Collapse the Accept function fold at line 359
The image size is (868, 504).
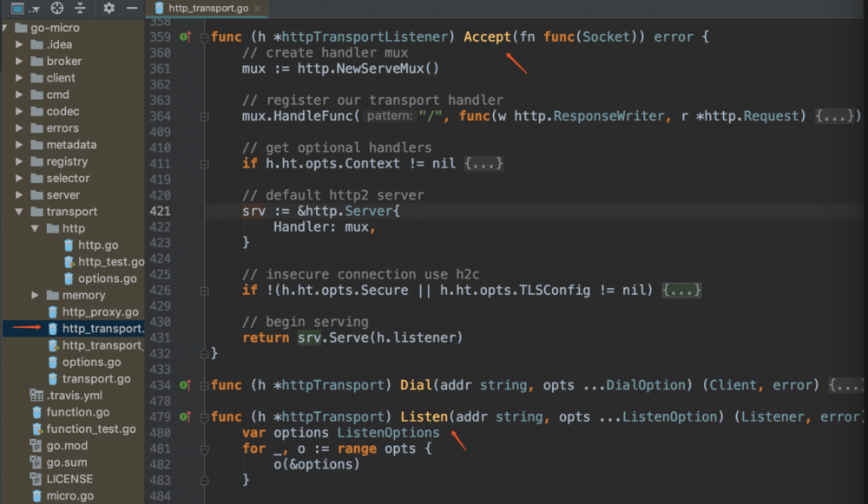click(205, 37)
